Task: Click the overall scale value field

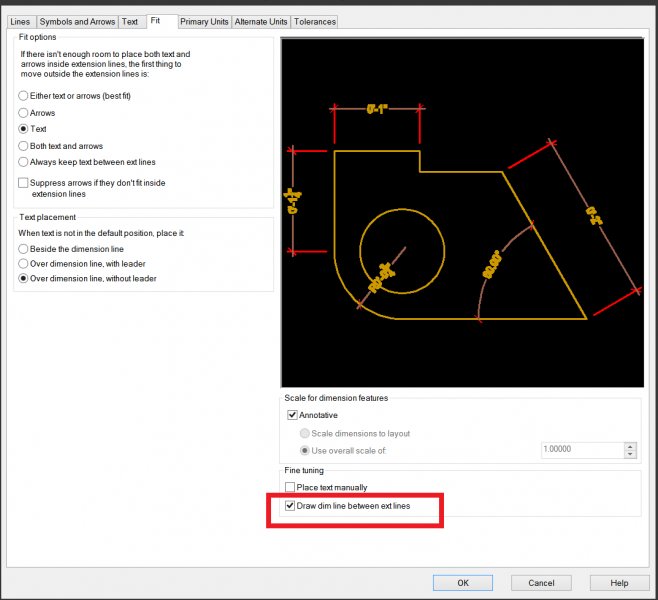Action: pyautogui.click(x=582, y=450)
